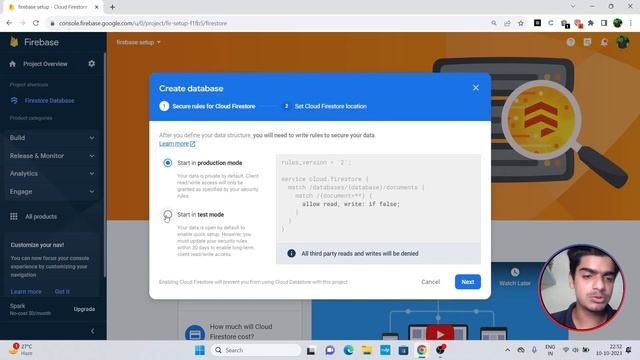Open the Chat app on taskbar
Viewport: 640px width, 360px height.
coord(330,350)
